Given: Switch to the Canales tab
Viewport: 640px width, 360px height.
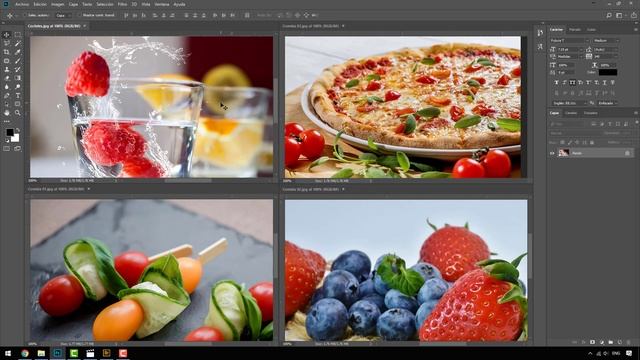Looking at the screenshot, I should pyautogui.click(x=571, y=113).
